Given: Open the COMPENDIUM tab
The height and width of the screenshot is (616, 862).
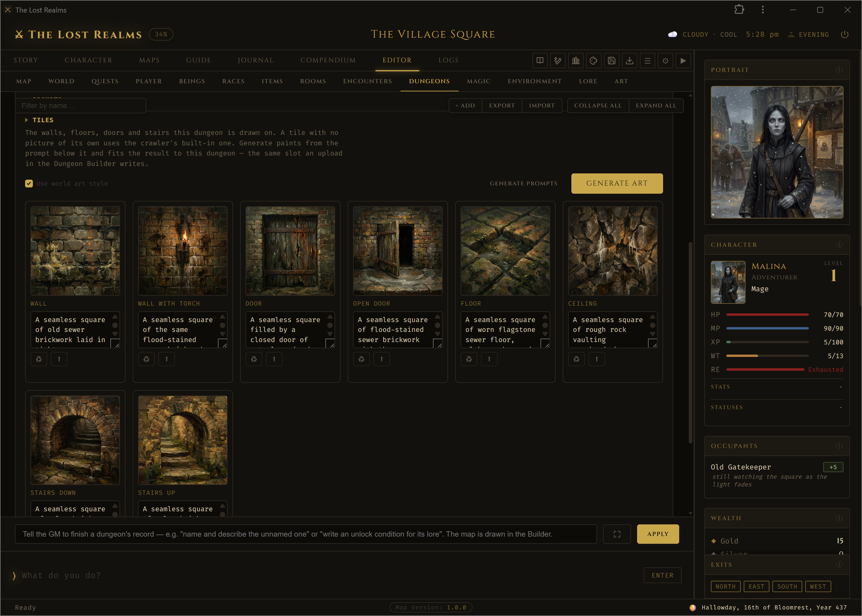Looking at the screenshot, I should (x=328, y=60).
